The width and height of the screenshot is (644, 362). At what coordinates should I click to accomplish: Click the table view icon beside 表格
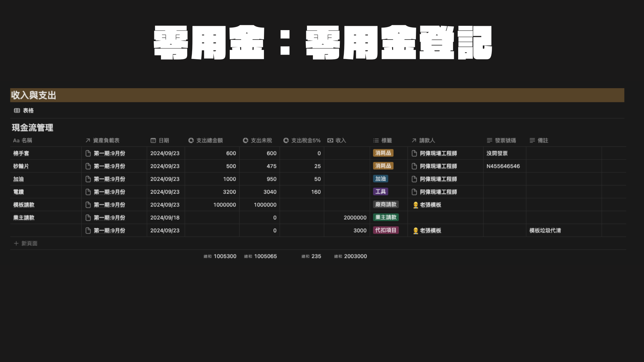(17, 111)
